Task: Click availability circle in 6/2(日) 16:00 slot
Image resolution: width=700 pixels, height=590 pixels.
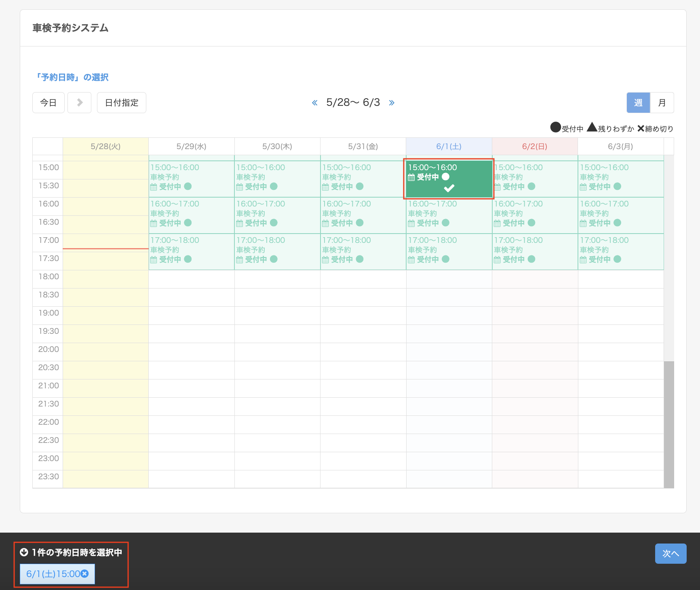Action: pos(531,223)
